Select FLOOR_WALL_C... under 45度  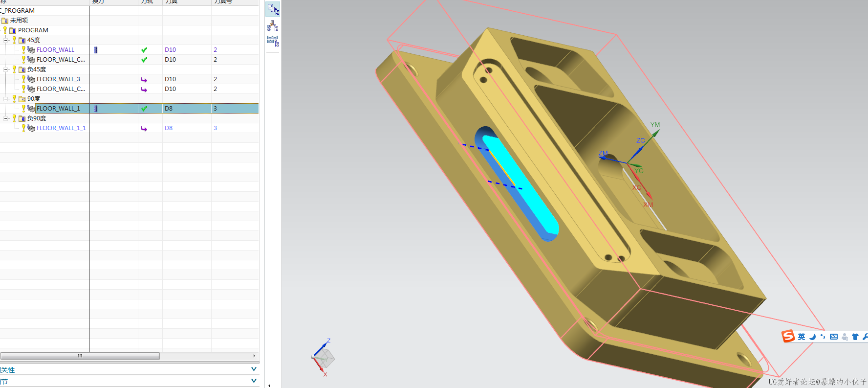61,60
